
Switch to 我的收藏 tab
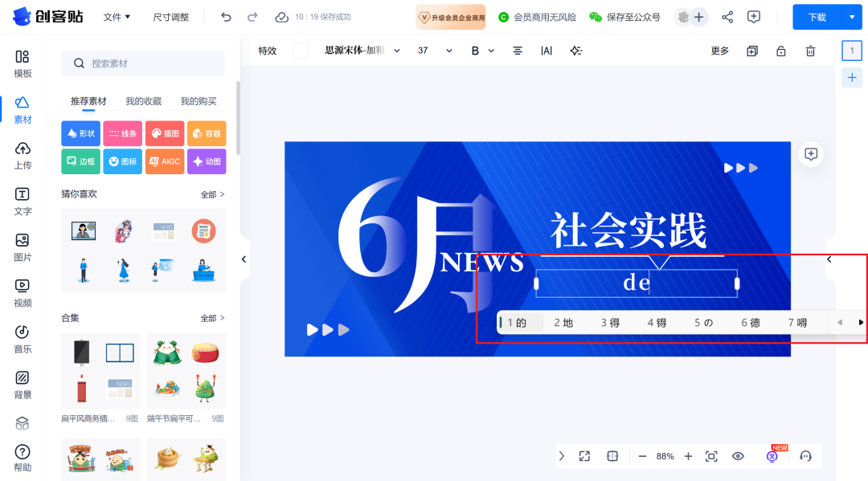(143, 101)
